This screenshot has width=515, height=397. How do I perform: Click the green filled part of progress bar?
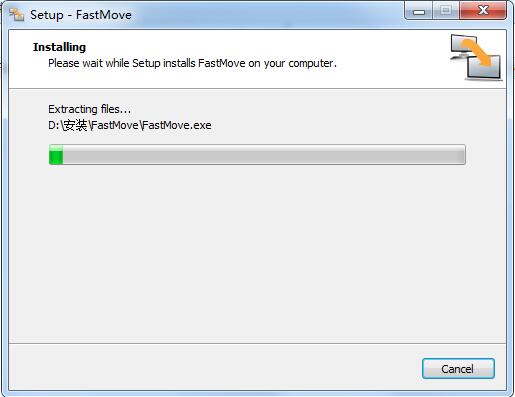point(56,155)
